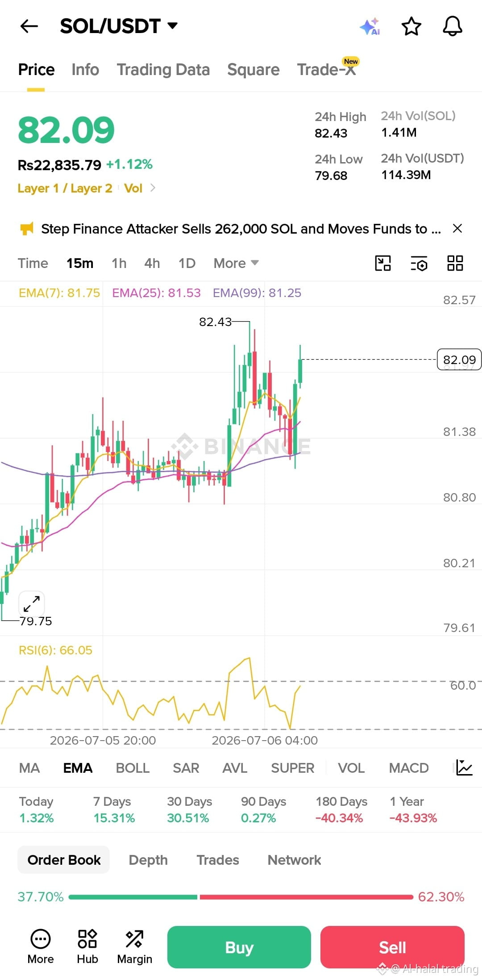This screenshot has width=482, height=980.
Task: Switch to the Price tab
Action: click(x=36, y=70)
